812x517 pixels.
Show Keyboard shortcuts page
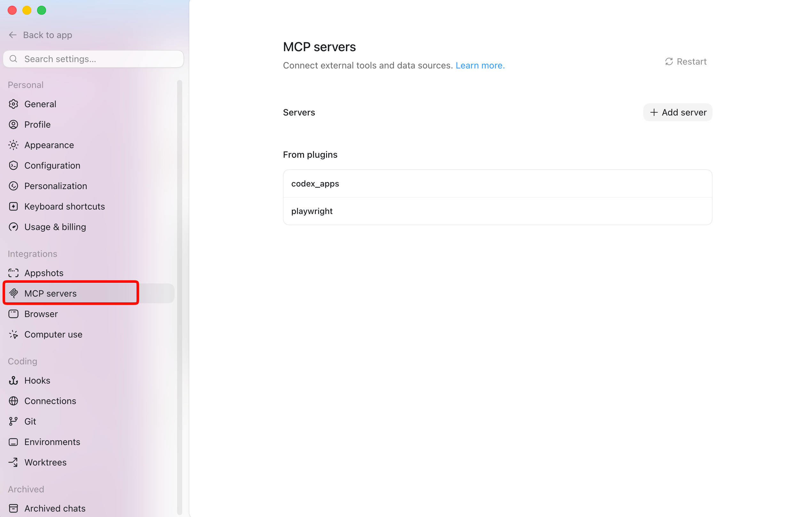(x=89, y=207)
